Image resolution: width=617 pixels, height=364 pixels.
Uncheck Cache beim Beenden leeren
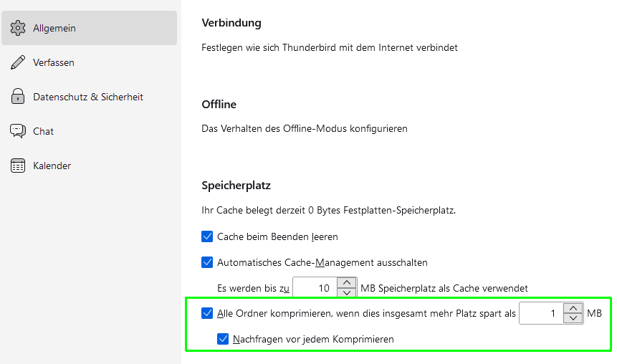(x=208, y=236)
